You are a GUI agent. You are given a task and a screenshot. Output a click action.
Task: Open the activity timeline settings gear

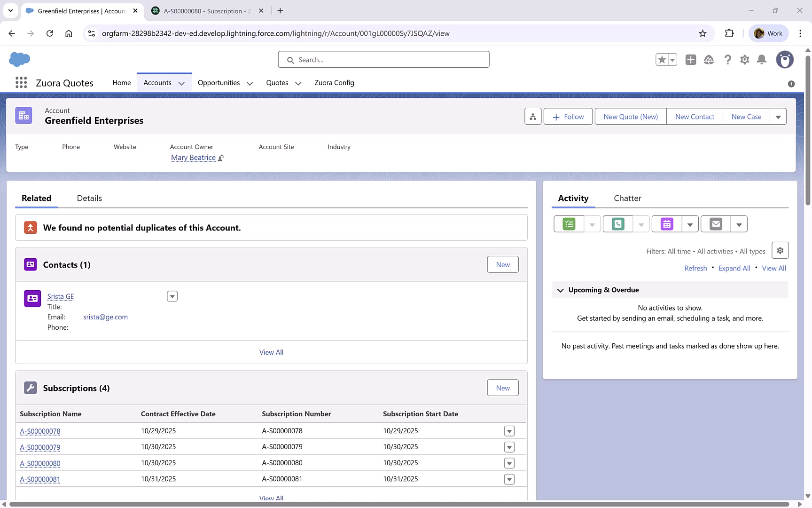[780, 250]
